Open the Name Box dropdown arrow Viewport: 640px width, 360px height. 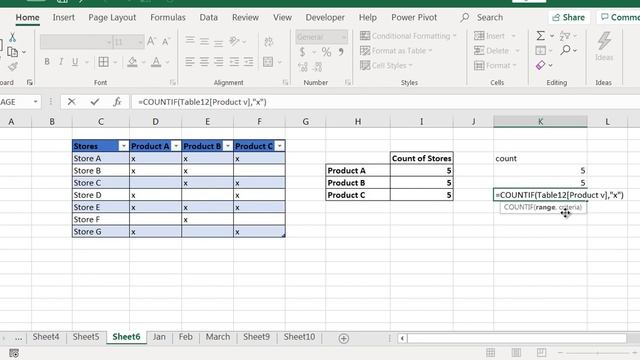[x=36, y=102]
